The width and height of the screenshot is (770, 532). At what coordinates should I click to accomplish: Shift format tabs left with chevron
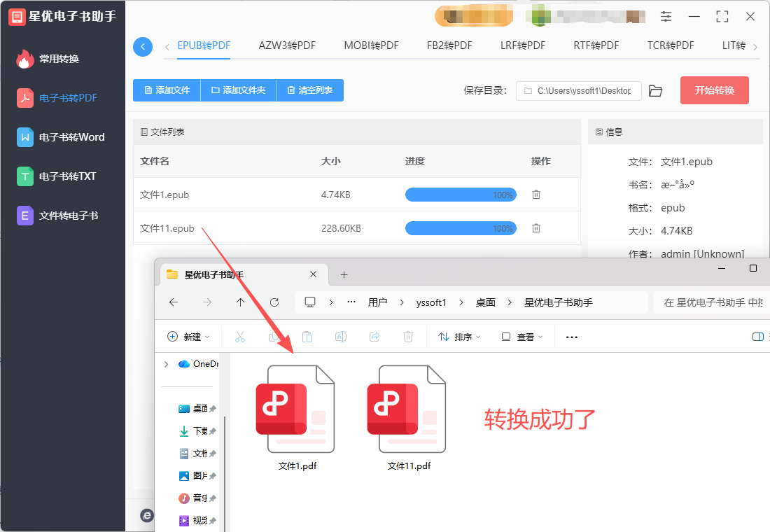(167, 47)
